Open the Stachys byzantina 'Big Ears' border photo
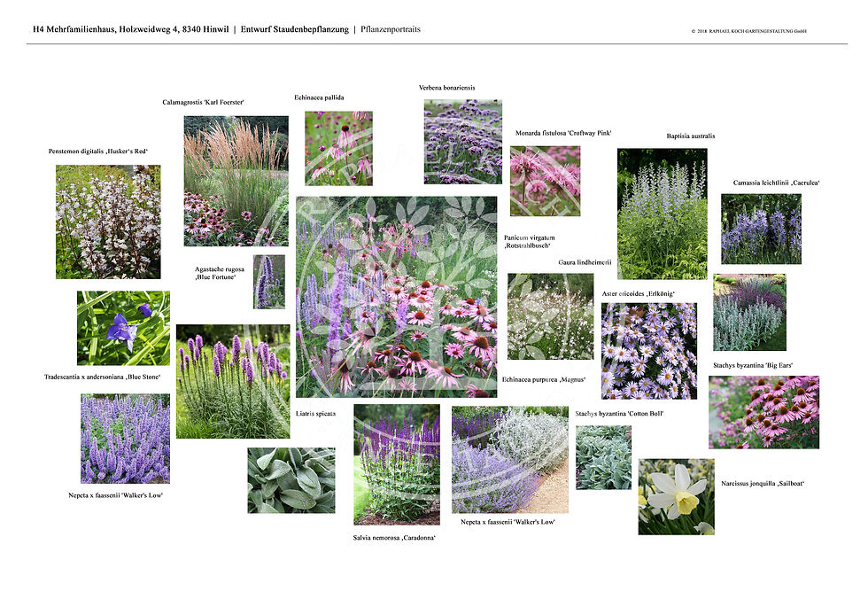This screenshot has height=599, width=868. (x=749, y=312)
